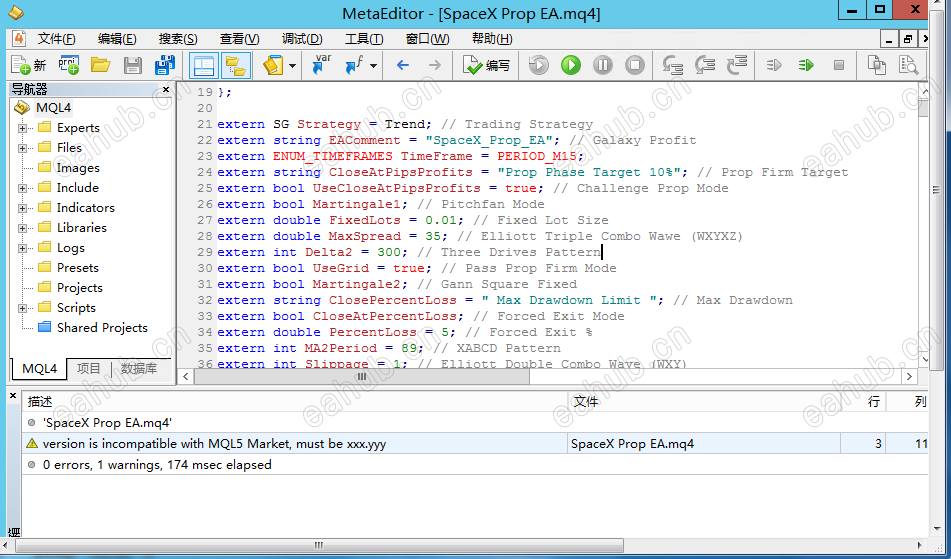Switch to the 项目 navigator tab

(x=89, y=368)
